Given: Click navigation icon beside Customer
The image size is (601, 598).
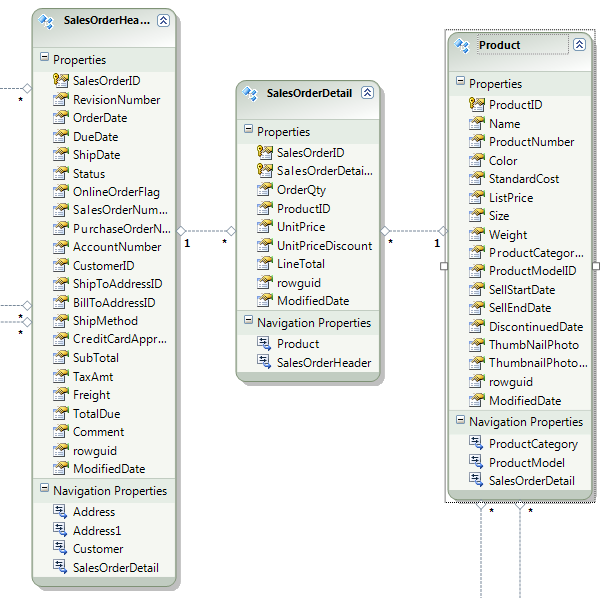Looking at the screenshot, I should point(60,547).
